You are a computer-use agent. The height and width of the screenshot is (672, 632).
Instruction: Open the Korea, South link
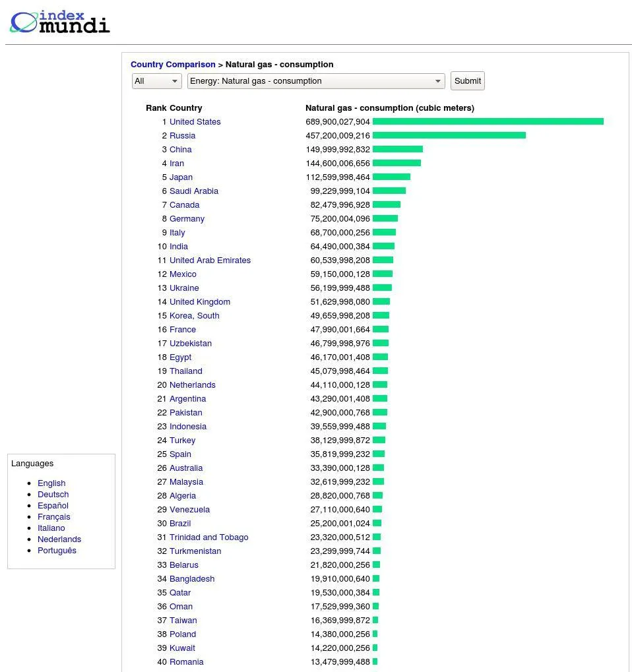point(194,316)
